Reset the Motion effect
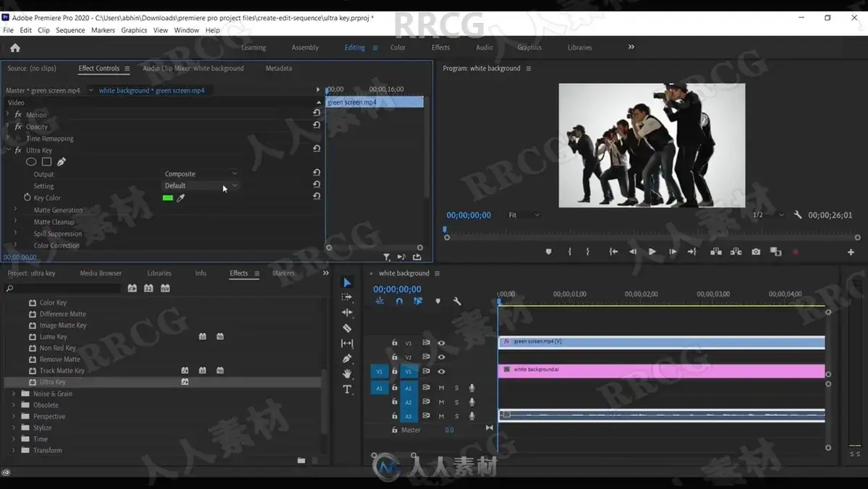This screenshot has height=489, width=868. (317, 113)
